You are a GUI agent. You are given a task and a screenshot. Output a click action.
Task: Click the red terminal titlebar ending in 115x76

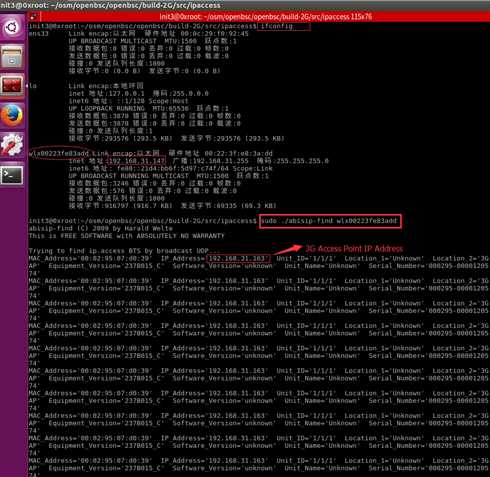click(265, 17)
